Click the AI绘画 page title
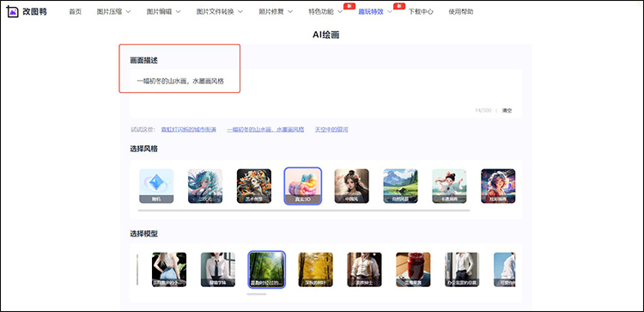 (326, 35)
